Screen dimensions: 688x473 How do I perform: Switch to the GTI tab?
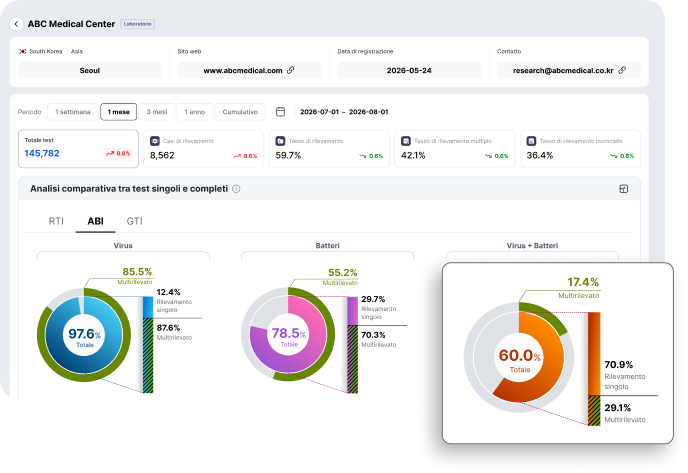pos(134,221)
